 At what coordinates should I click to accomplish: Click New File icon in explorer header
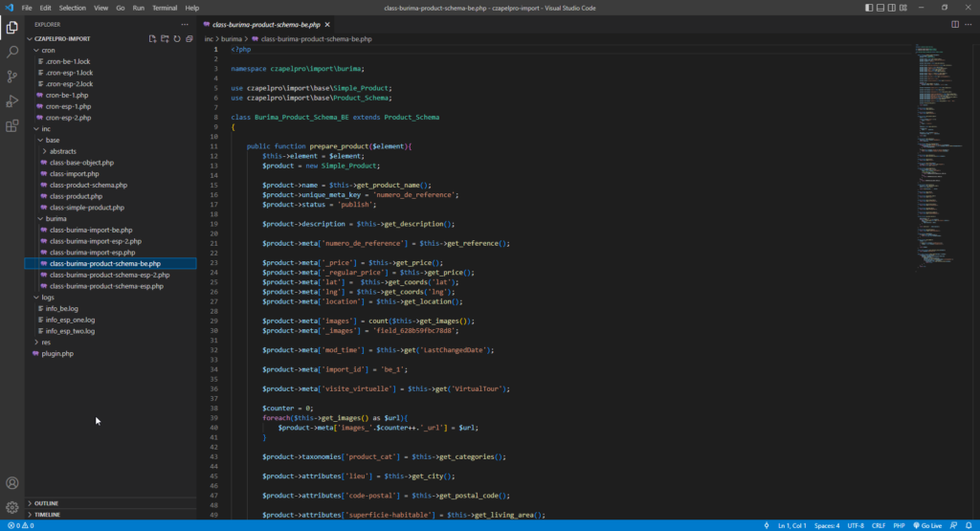coord(152,38)
